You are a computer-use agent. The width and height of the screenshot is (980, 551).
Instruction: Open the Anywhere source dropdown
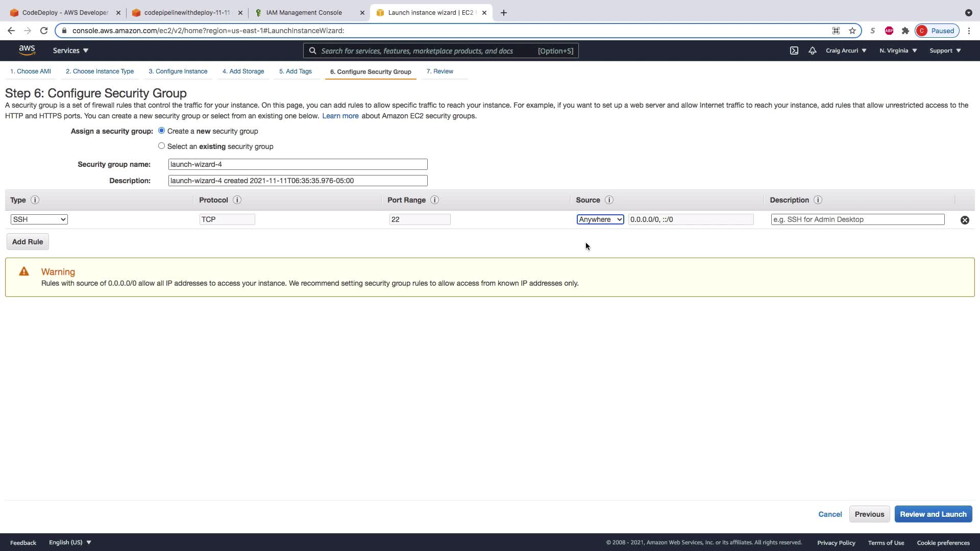point(600,219)
